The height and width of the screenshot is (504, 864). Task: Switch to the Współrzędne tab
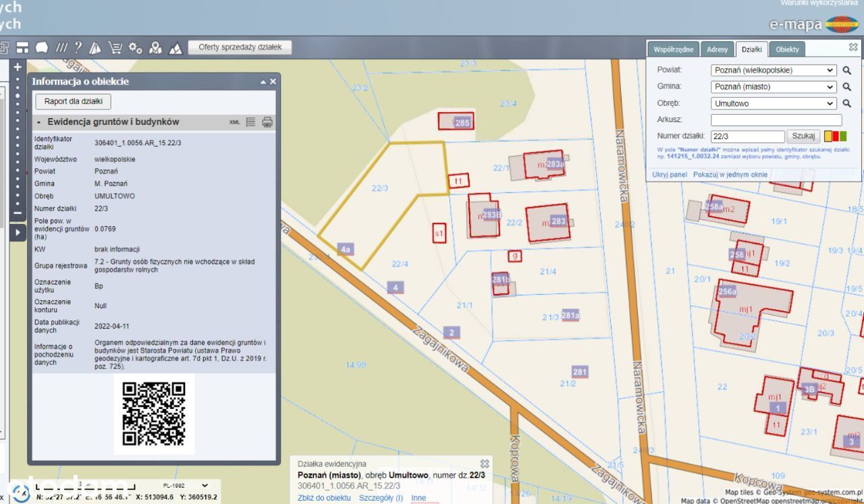click(x=673, y=49)
